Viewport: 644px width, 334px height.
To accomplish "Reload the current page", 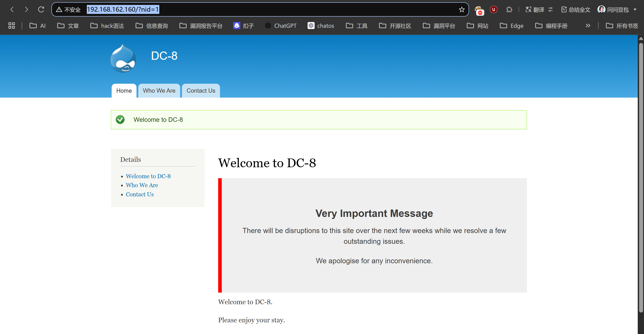I will click(41, 9).
